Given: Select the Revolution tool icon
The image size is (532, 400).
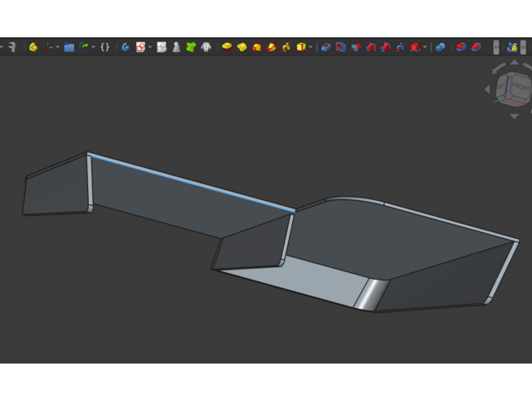Looking at the screenshot, I should coord(241,47).
